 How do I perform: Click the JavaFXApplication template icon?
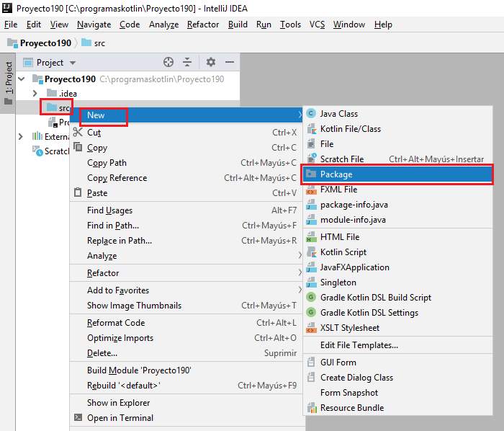point(311,267)
